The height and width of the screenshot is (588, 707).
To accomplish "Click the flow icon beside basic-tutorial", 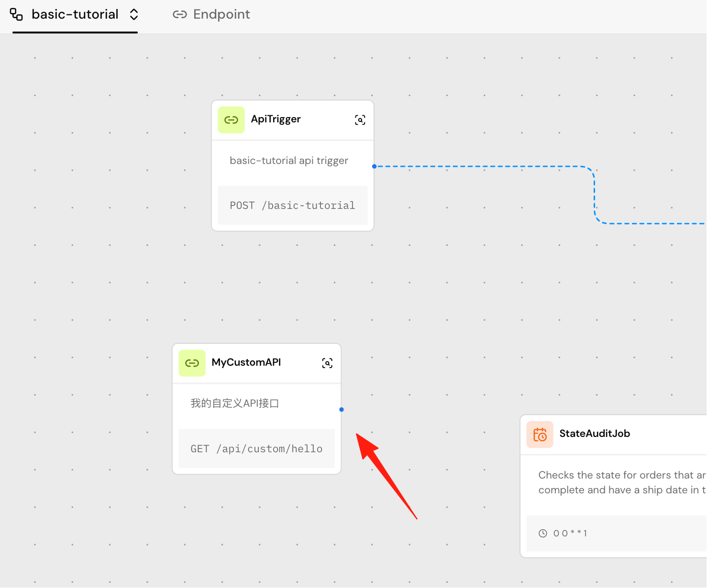I will (x=17, y=15).
